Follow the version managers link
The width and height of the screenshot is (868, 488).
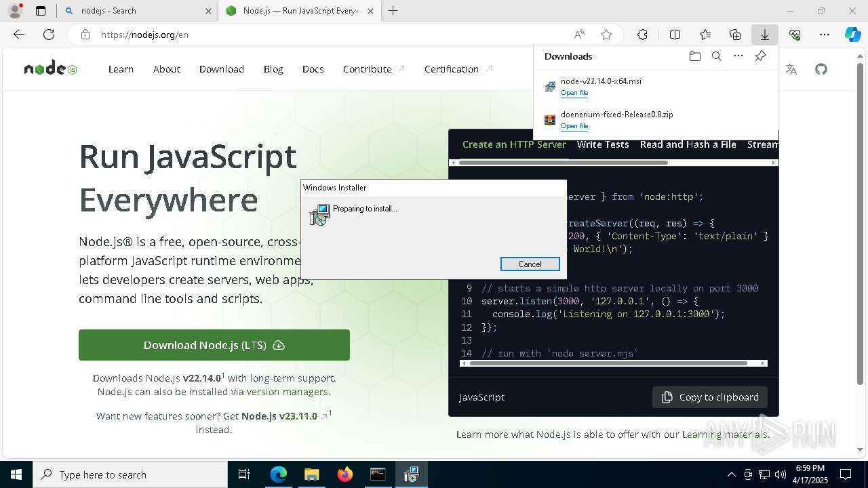(288, 392)
